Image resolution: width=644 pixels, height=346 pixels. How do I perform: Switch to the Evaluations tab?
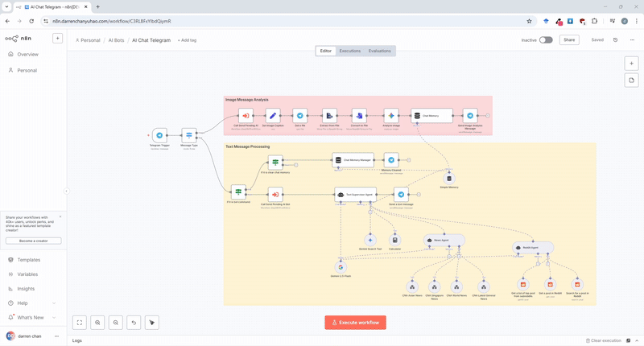tap(380, 51)
